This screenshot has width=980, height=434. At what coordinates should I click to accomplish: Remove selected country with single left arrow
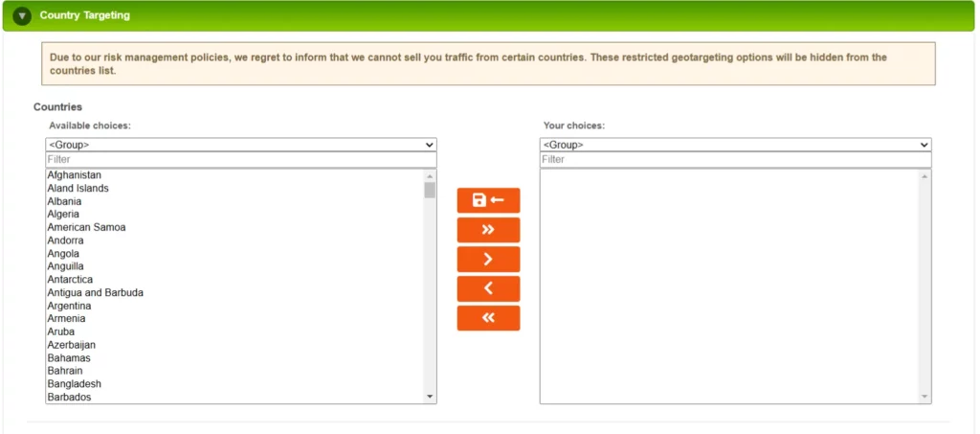pyautogui.click(x=488, y=288)
